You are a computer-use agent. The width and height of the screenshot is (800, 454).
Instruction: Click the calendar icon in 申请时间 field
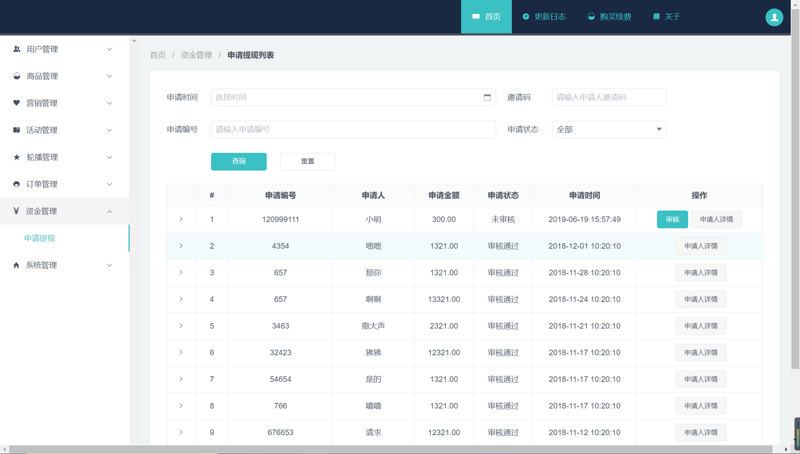point(487,97)
